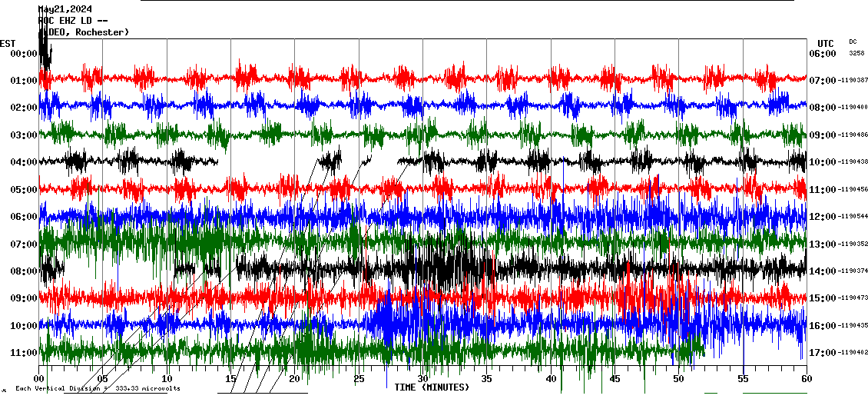Screen dimensions: 868x399
Task: Click the black spike at 00:00 trace start
Action: click(x=44, y=46)
